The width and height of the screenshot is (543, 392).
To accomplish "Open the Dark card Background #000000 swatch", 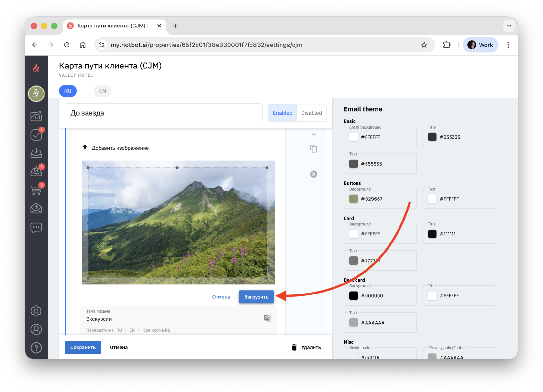I will point(354,295).
